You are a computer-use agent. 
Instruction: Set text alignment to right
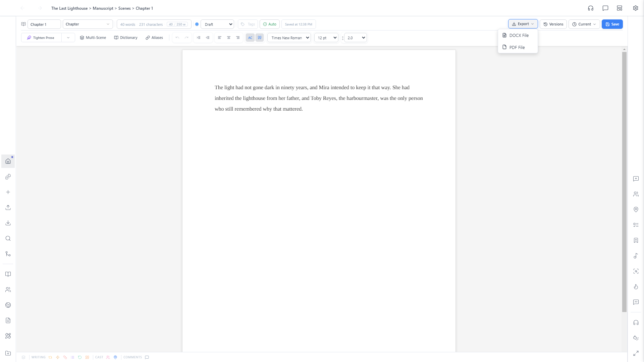pyautogui.click(x=238, y=38)
